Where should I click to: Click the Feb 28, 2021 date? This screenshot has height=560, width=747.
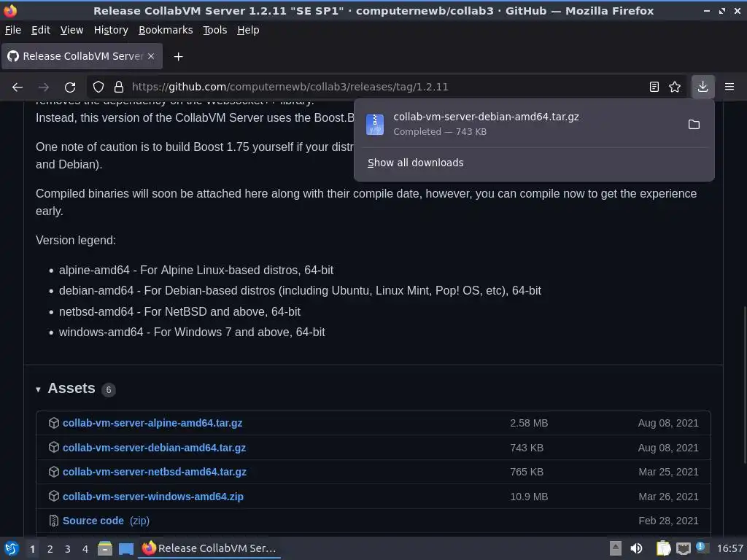pos(668,521)
